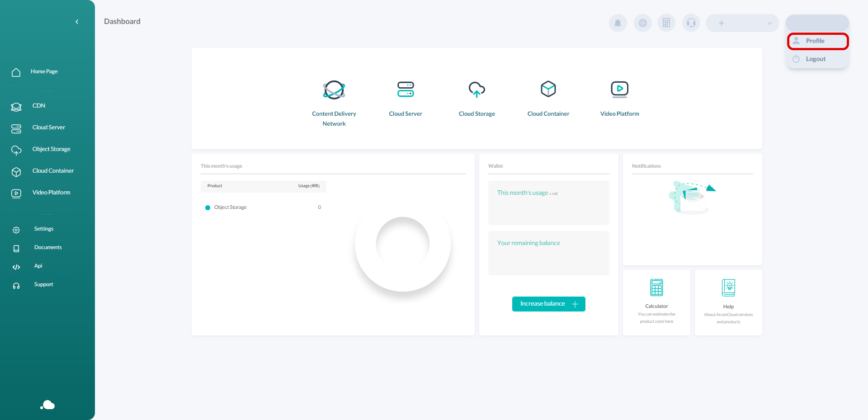Go to CDN from the sidebar
868x420 pixels.
click(39, 106)
